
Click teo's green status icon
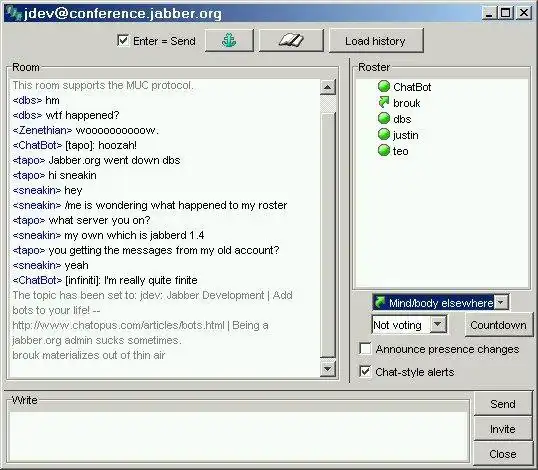[x=384, y=151]
